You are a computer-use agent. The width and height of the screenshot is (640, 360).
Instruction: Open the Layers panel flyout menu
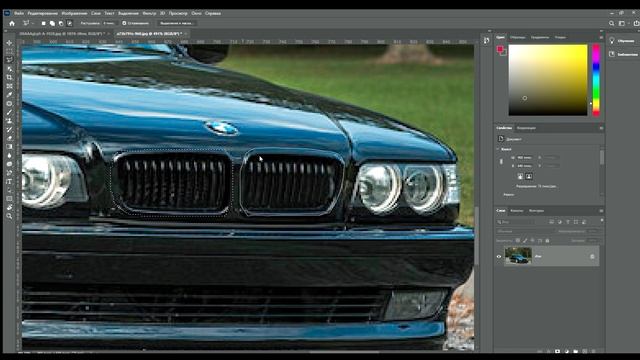point(601,211)
